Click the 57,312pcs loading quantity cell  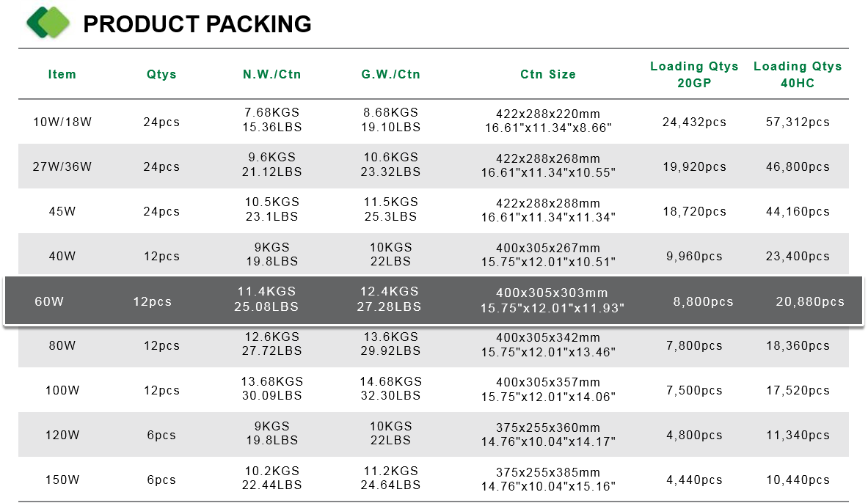(798, 122)
